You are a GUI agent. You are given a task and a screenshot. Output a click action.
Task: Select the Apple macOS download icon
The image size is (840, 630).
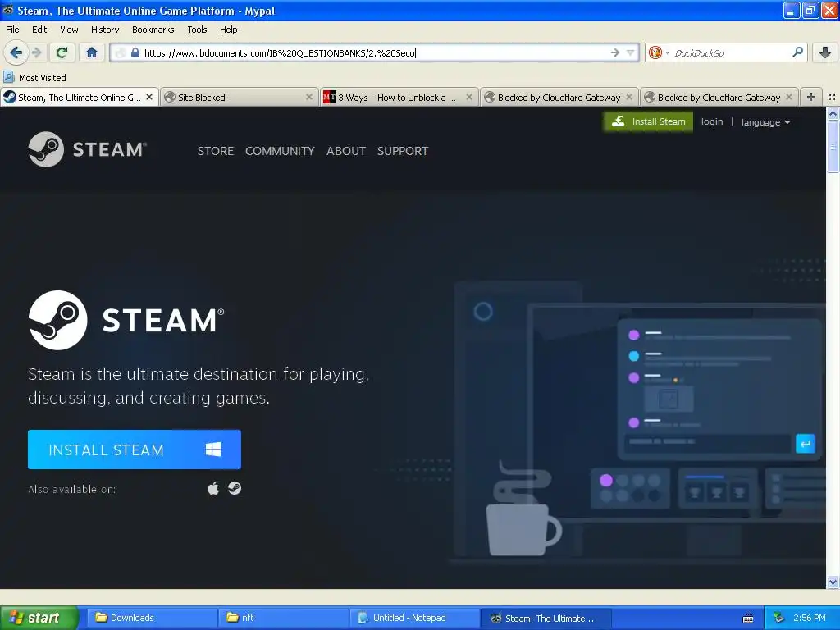(x=213, y=488)
